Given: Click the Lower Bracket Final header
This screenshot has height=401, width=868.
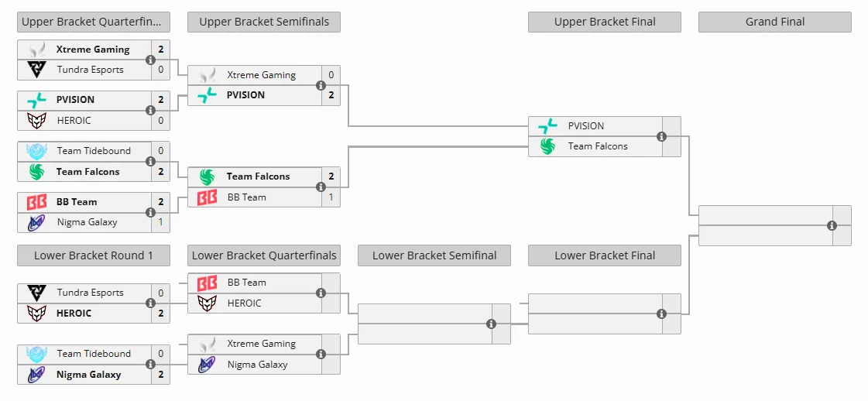Looking at the screenshot, I should point(605,255).
